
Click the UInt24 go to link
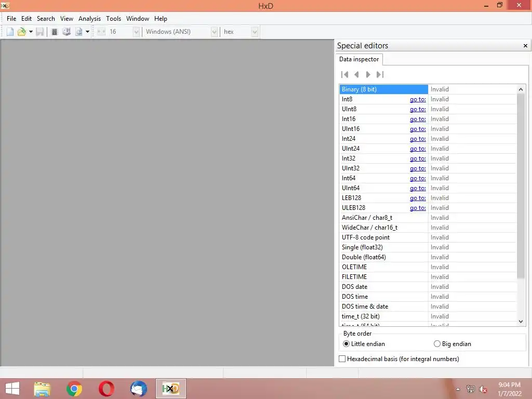coord(418,148)
